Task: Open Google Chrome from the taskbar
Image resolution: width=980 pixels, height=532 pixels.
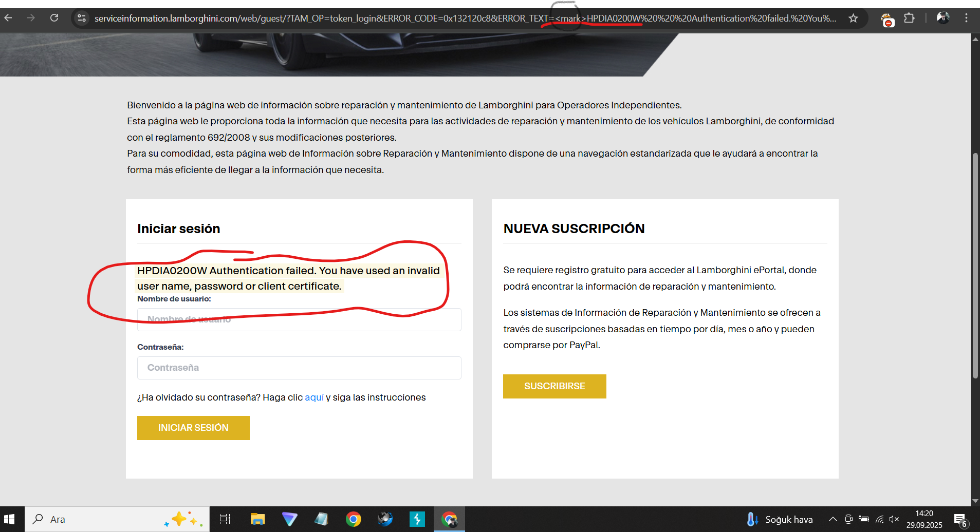Action: click(353, 519)
